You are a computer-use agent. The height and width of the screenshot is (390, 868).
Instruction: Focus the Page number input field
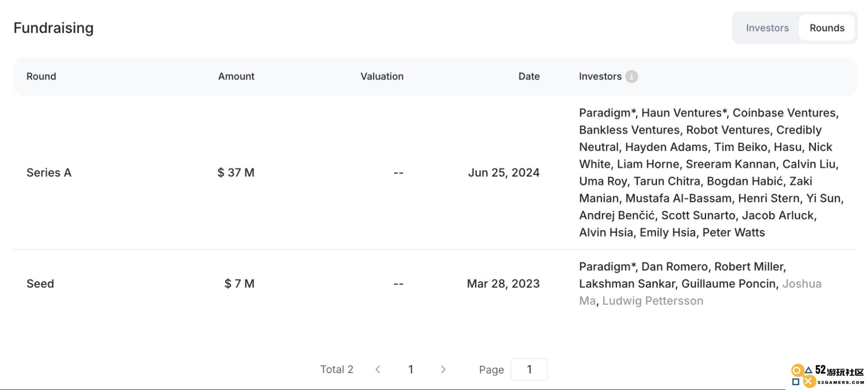pyautogui.click(x=529, y=370)
